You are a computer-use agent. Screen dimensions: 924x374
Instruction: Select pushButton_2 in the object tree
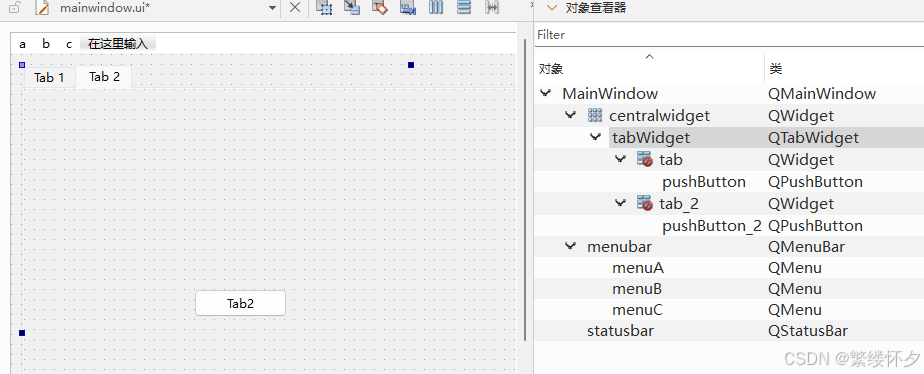[x=712, y=226]
